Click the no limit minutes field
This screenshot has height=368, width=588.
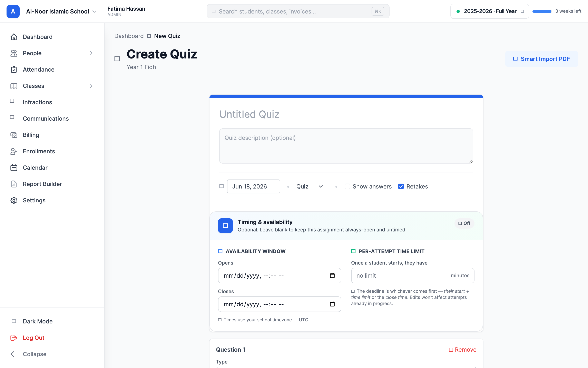pyautogui.click(x=413, y=276)
